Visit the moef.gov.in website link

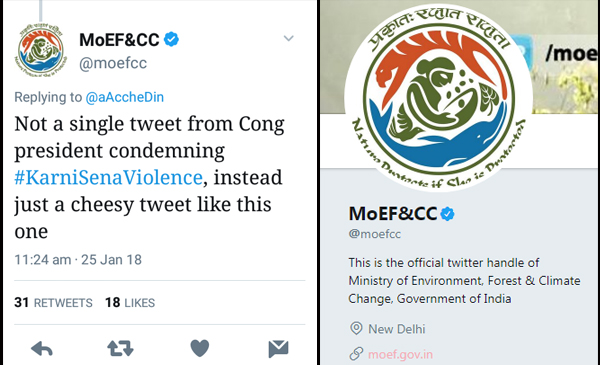coord(400,354)
